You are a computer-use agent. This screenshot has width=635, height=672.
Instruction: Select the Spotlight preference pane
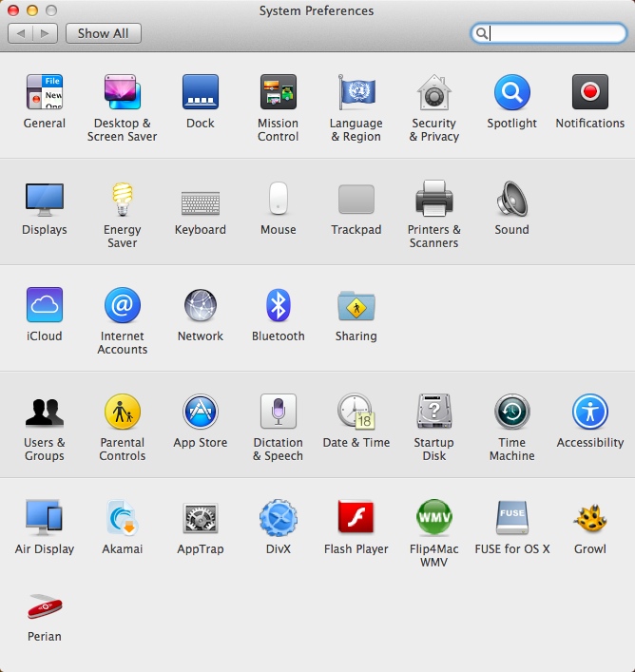coord(511,93)
